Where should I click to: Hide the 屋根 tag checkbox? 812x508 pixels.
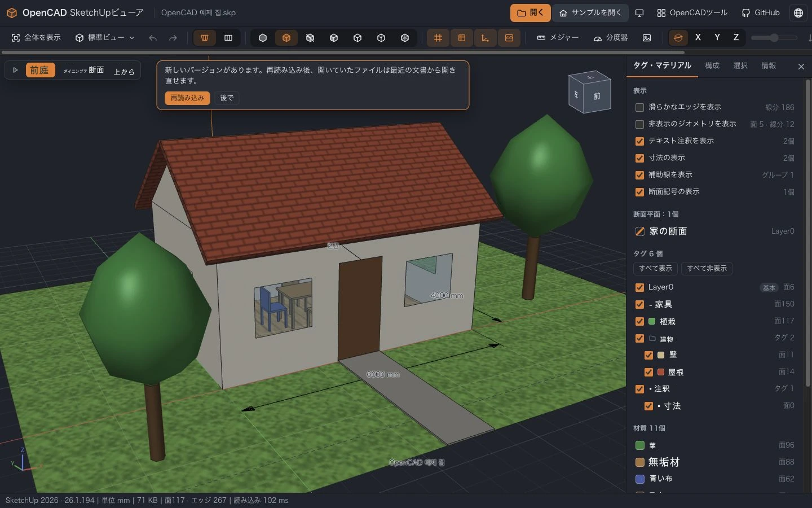648,372
